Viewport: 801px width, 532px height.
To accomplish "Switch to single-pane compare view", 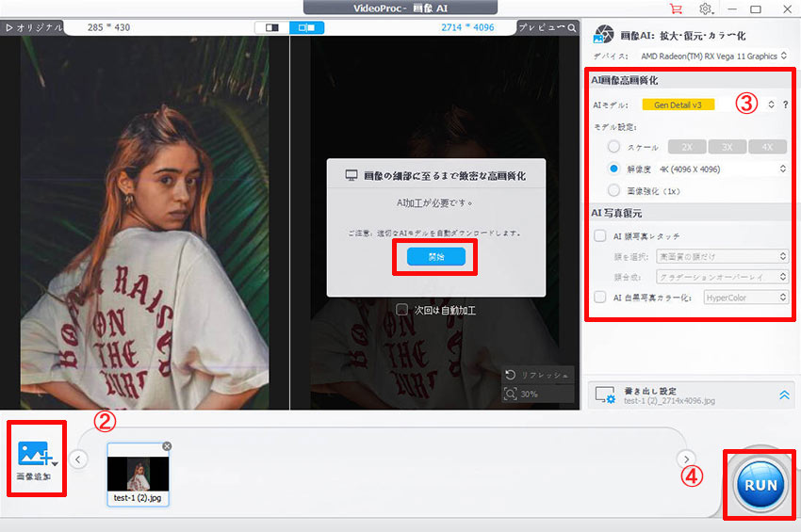I will point(271,27).
